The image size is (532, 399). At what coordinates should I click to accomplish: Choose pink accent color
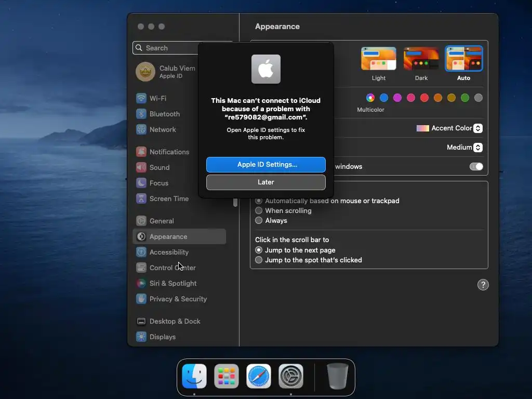pyautogui.click(x=411, y=98)
